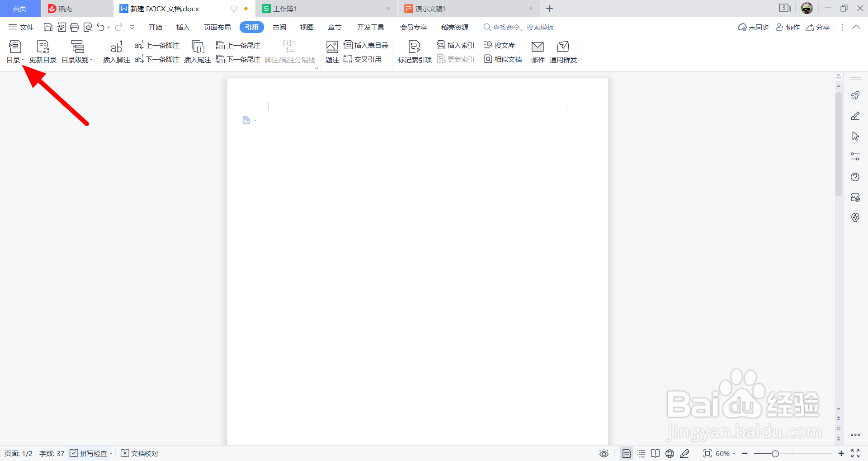Insert an endnote with 插入尾注
Image resolution: width=868 pixels, height=461 pixels.
tap(198, 52)
